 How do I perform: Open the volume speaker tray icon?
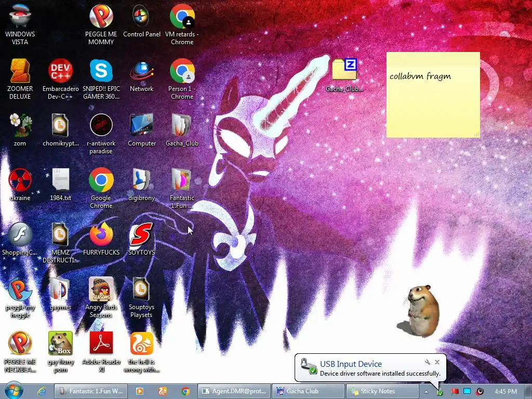[x=480, y=392]
